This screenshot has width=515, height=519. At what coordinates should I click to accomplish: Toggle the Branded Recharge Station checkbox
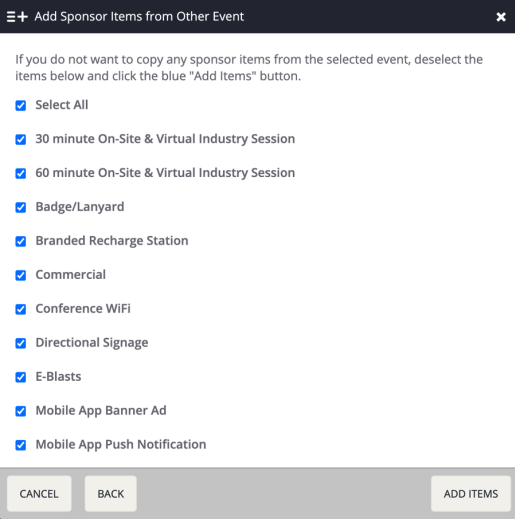(21, 241)
